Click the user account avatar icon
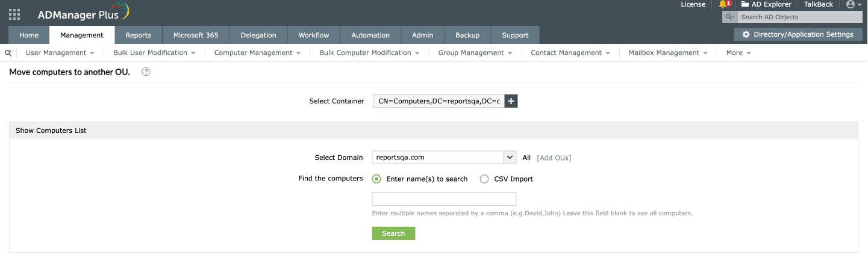Screen dimensions: 868x261 851,4
